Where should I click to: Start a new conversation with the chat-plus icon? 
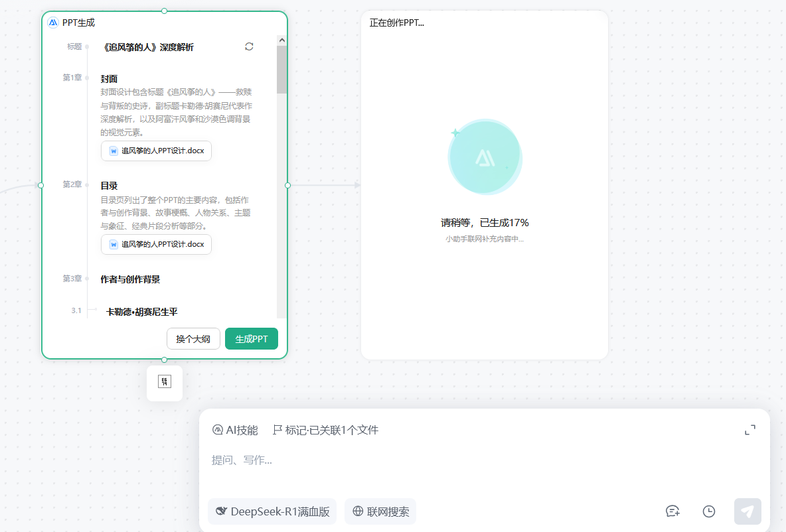pyautogui.click(x=672, y=511)
